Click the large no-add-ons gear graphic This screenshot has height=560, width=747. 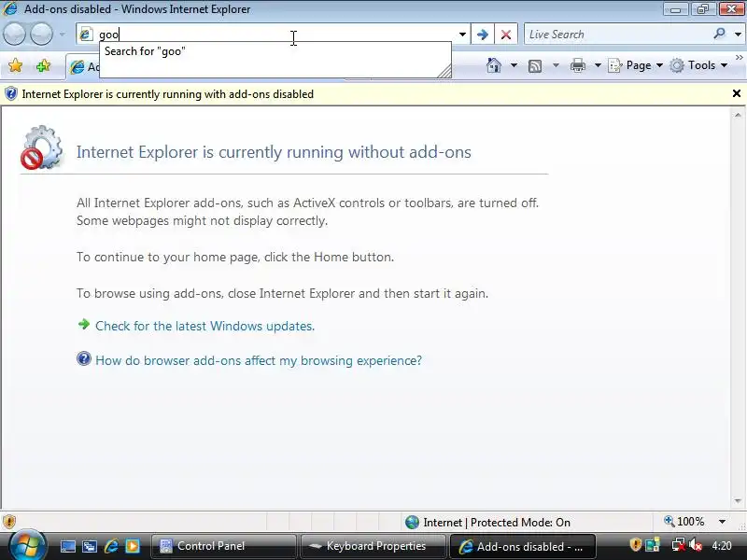tap(42, 147)
